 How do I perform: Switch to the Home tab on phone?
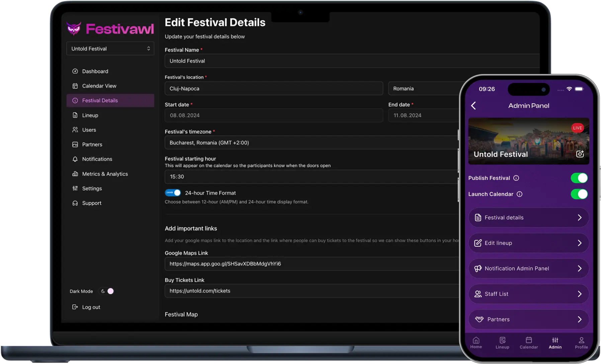476,343
